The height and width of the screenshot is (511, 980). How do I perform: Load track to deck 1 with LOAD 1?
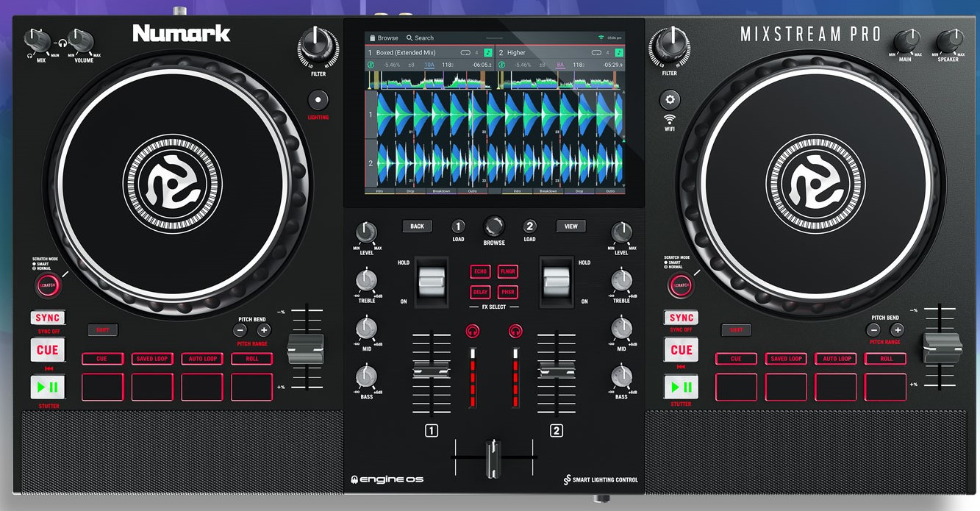[x=458, y=226]
